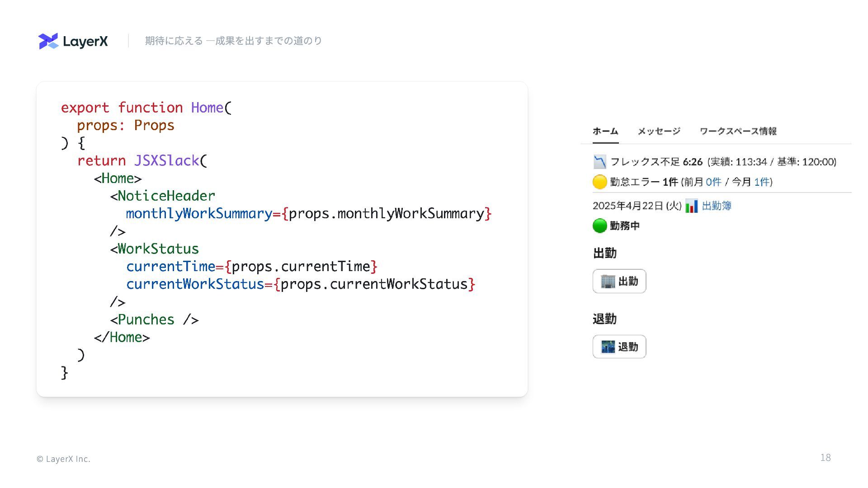This screenshot has width=868, height=488.
Task: Click the LayerX logo icon
Action: 48,41
